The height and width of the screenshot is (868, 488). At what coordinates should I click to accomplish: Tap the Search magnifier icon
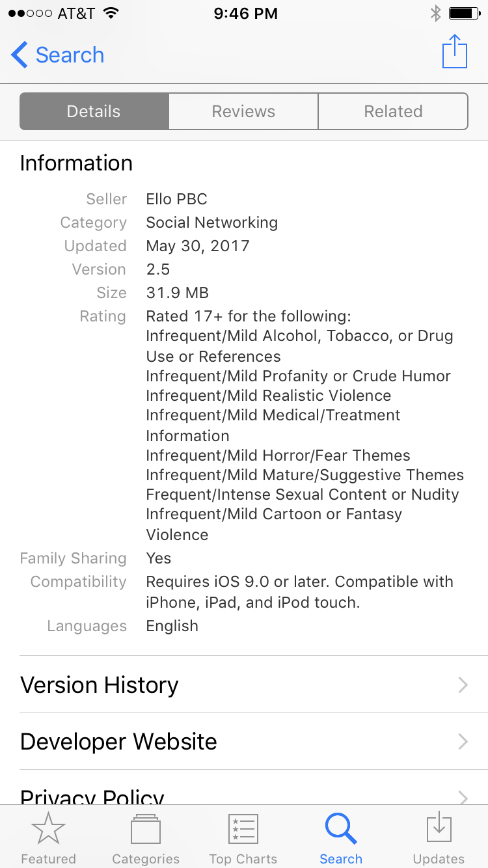341,829
